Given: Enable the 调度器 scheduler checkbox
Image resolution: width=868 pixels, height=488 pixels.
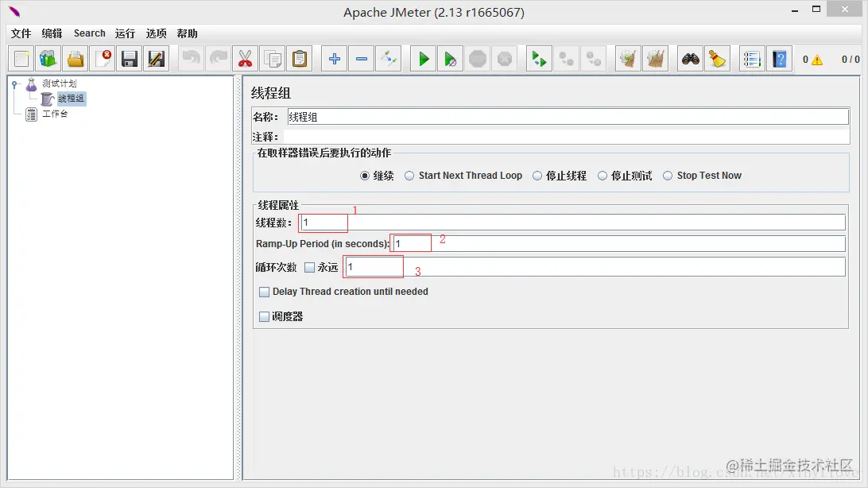Looking at the screenshot, I should [x=265, y=316].
